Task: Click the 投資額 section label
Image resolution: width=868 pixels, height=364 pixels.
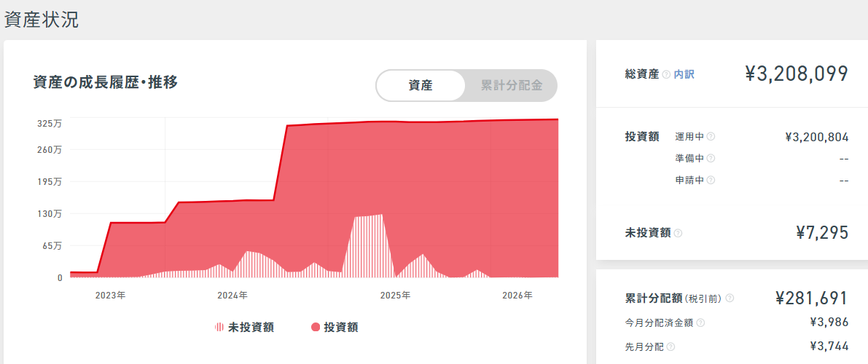Action: [641, 137]
